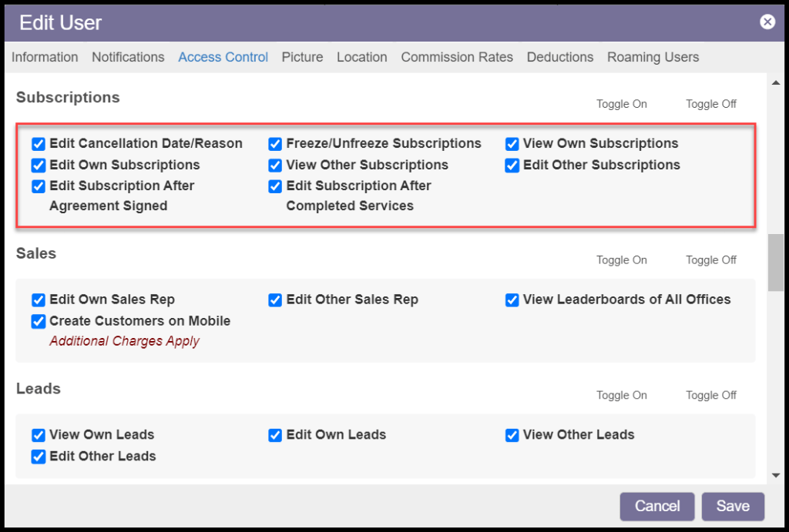Go to the Commission Rates tab
Screen dimensions: 789x532
tap(457, 57)
